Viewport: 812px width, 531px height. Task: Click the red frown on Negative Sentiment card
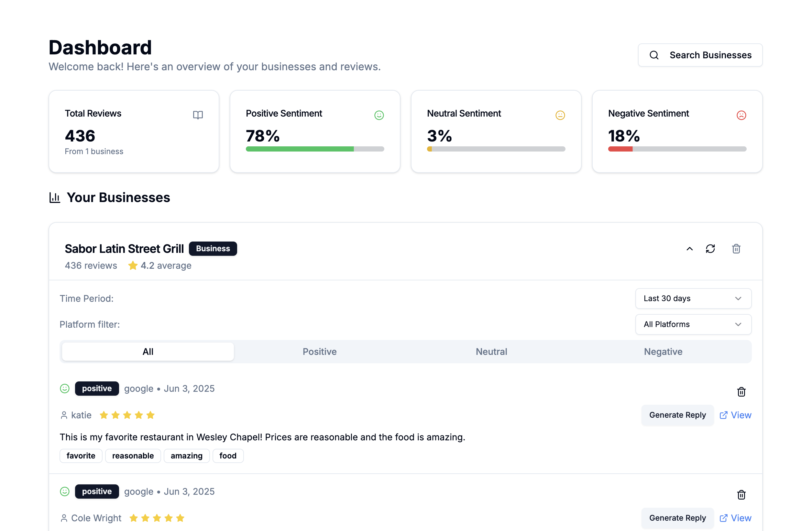741,115
